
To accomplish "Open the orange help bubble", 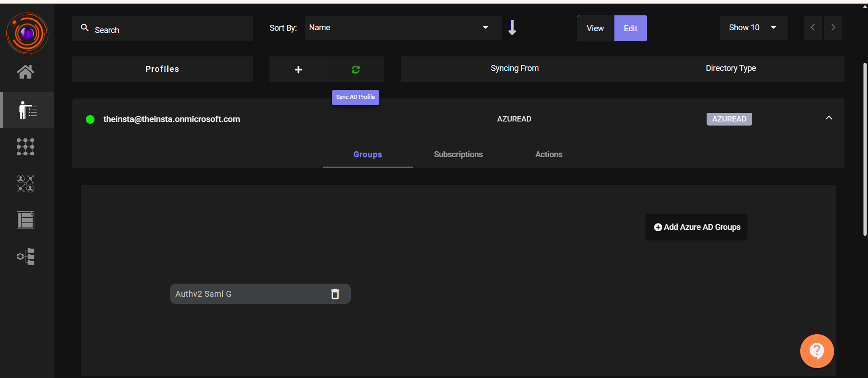I will point(817,351).
